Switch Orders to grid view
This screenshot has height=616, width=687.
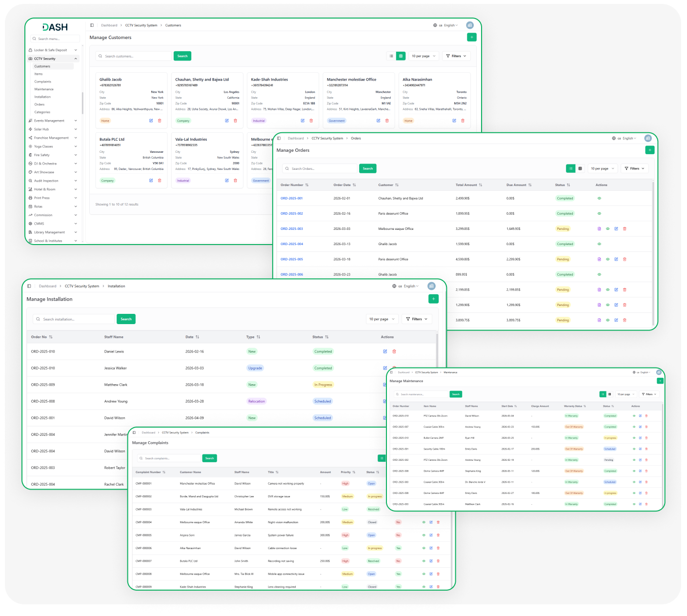(580, 168)
